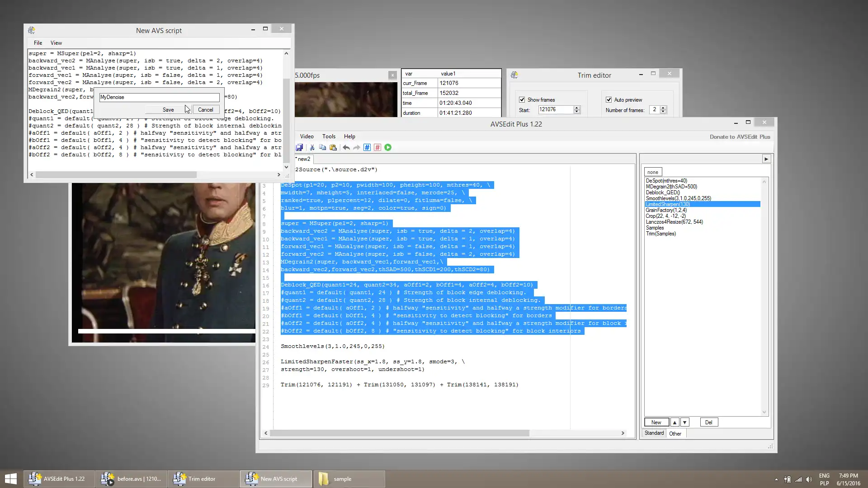Open the Standard tab at bottom of filters panel
The width and height of the screenshot is (868, 488).
(x=655, y=432)
